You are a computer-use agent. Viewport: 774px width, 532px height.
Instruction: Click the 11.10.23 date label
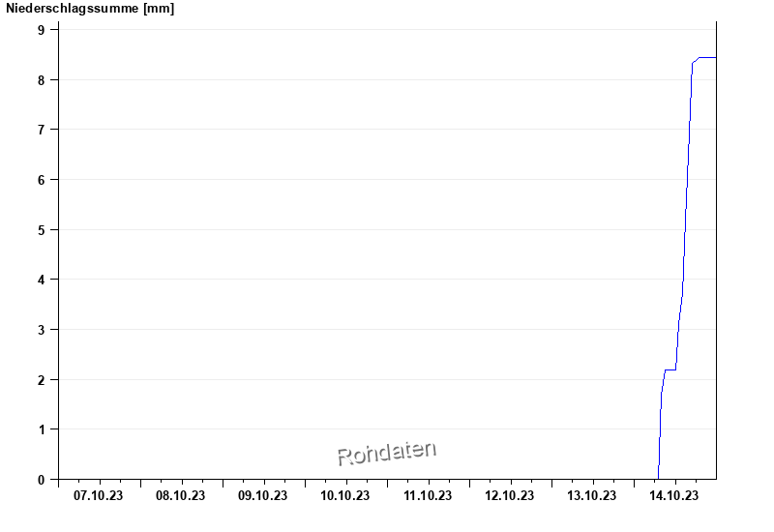(428, 496)
